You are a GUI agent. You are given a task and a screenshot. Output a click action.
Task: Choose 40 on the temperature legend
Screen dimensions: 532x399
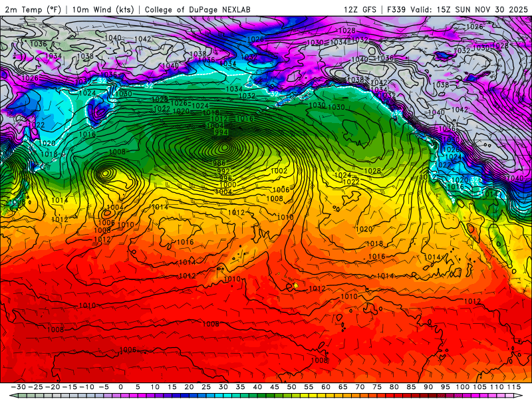pyautogui.click(x=257, y=387)
